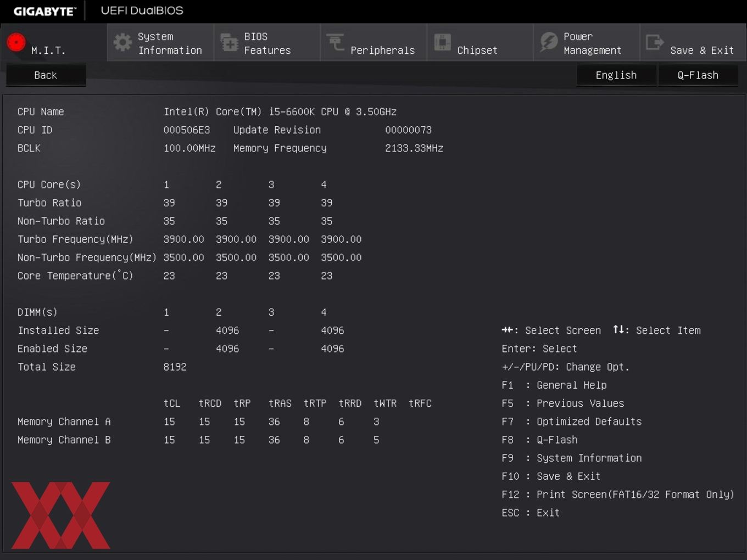
Task: Select the Installed Size label
Action: tap(58, 331)
